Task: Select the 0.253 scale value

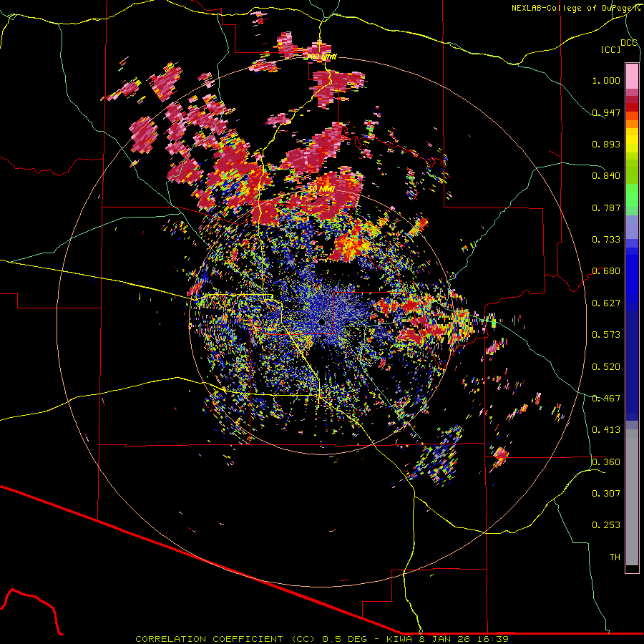Action: (606, 525)
